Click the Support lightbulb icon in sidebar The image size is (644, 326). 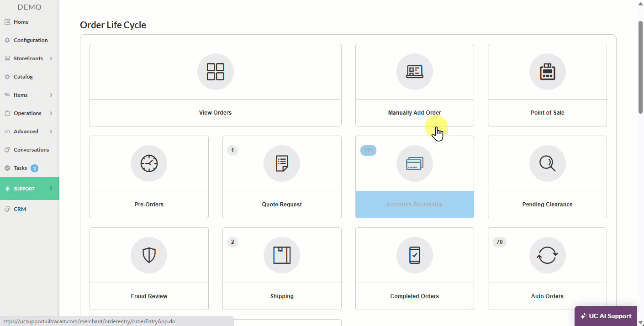pos(7,189)
